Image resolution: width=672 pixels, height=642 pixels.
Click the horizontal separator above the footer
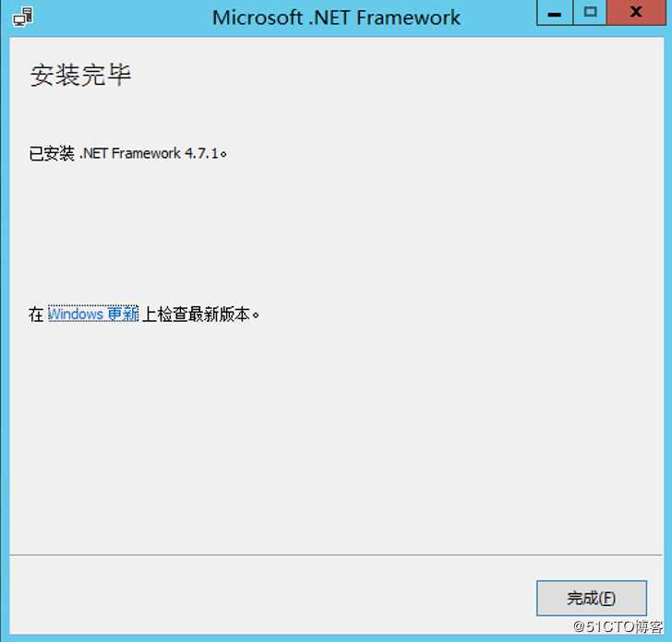click(x=336, y=555)
